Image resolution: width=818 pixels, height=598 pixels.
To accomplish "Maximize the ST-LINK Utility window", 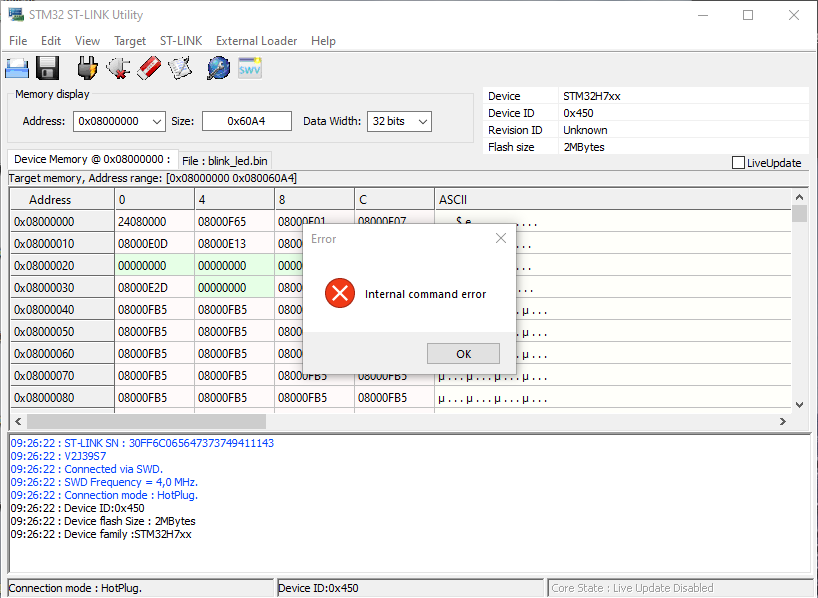I will [x=748, y=15].
